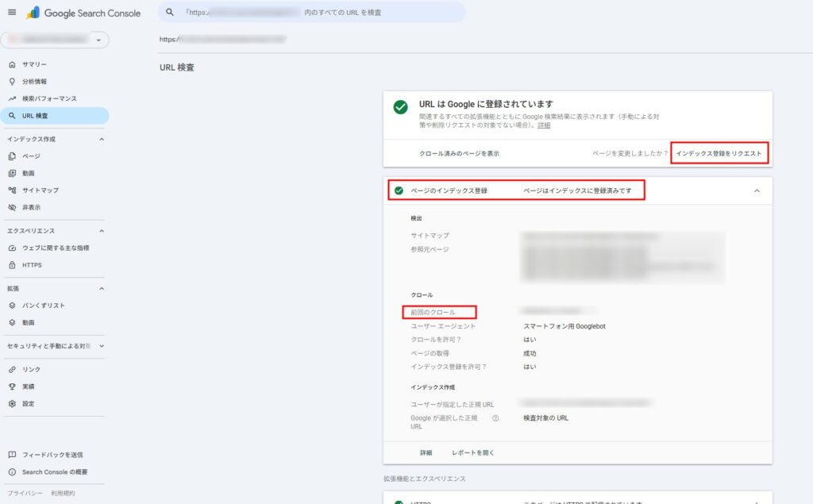Open 設定 gear icon
Image resolution: width=813 pixels, height=504 pixels.
(x=12, y=403)
